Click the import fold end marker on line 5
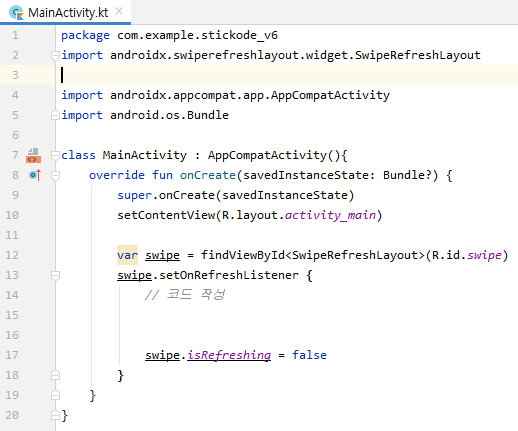 tap(55, 115)
